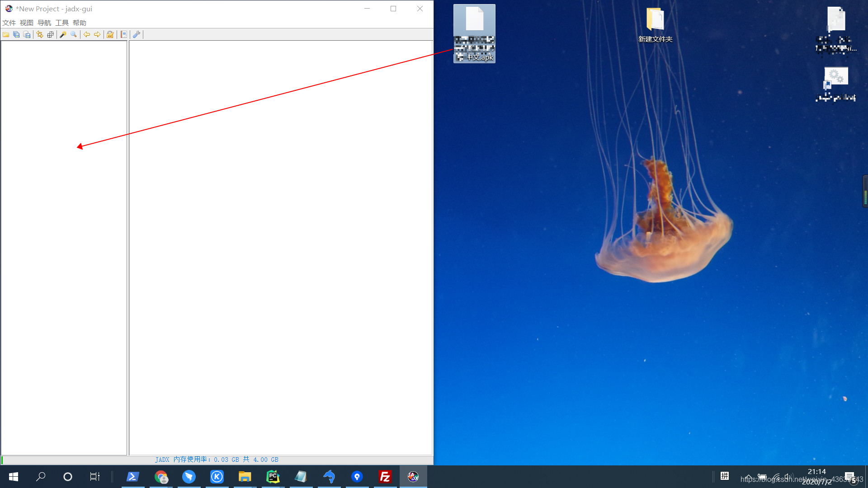Open the 帮助 menu

point(80,23)
